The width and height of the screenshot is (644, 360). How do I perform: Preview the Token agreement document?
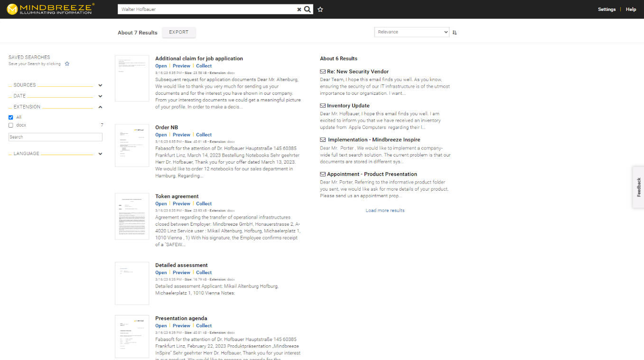coord(181,203)
